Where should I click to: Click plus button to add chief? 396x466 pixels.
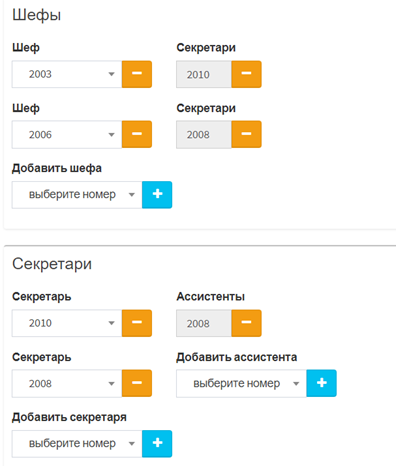[157, 195]
